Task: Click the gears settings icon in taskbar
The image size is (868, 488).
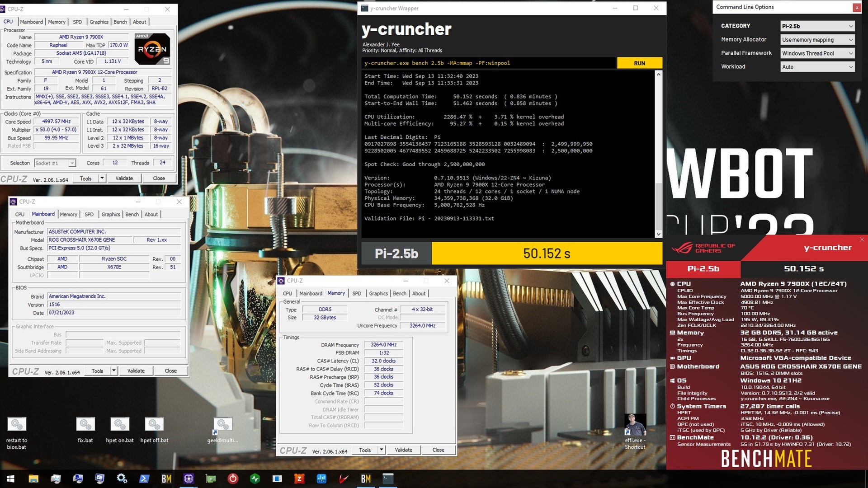Action: pyautogui.click(x=122, y=479)
